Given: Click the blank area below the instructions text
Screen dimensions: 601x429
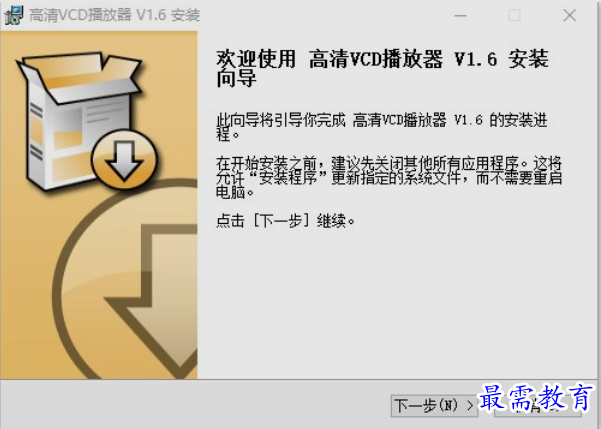Looking at the screenshot, I should 399,303.
